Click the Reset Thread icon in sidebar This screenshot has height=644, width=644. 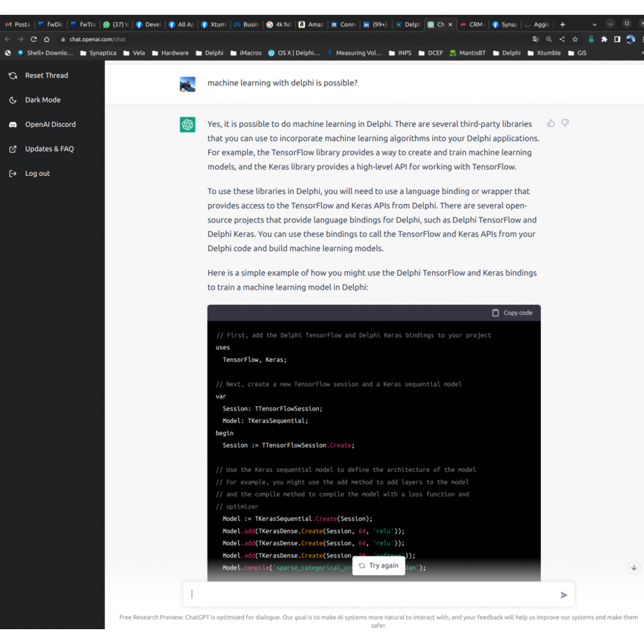click(13, 75)
